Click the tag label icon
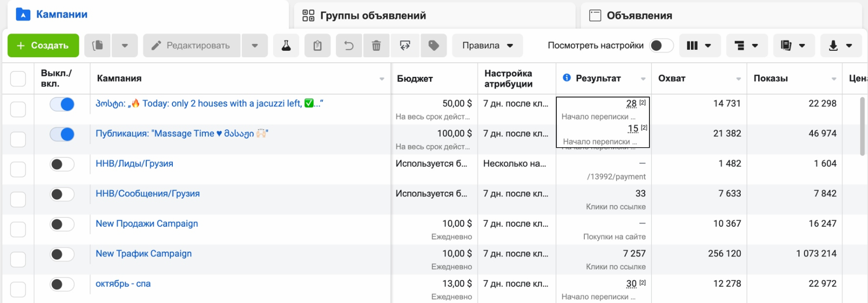The height and width of the screenshot is (303, 868). [x=434, y=46]
